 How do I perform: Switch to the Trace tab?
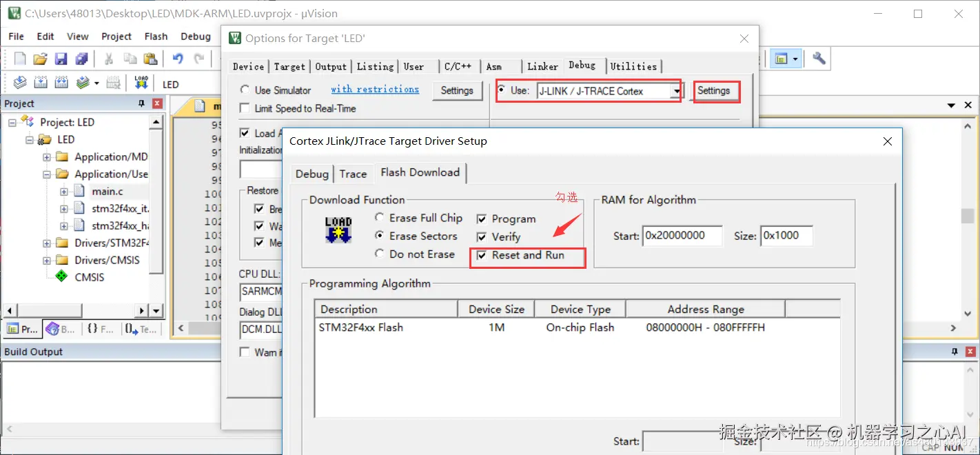click(x=353, y=174)
